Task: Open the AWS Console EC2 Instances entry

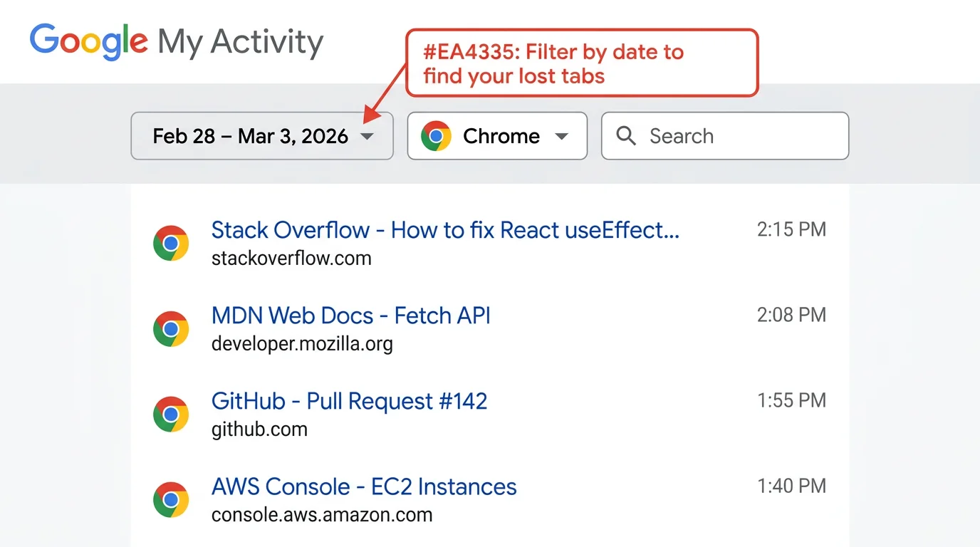Action: pos(363,486)
